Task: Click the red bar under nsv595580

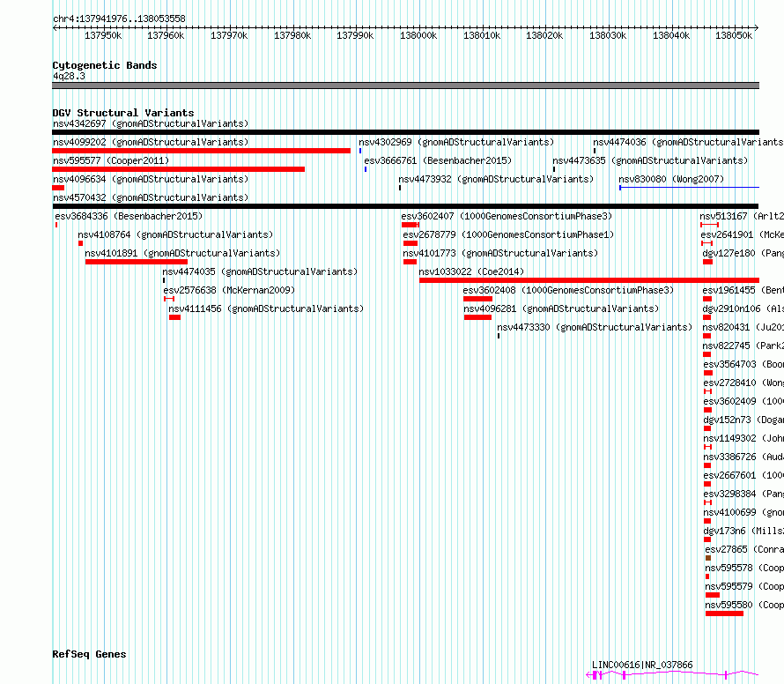Action: [x=724, y=613]
